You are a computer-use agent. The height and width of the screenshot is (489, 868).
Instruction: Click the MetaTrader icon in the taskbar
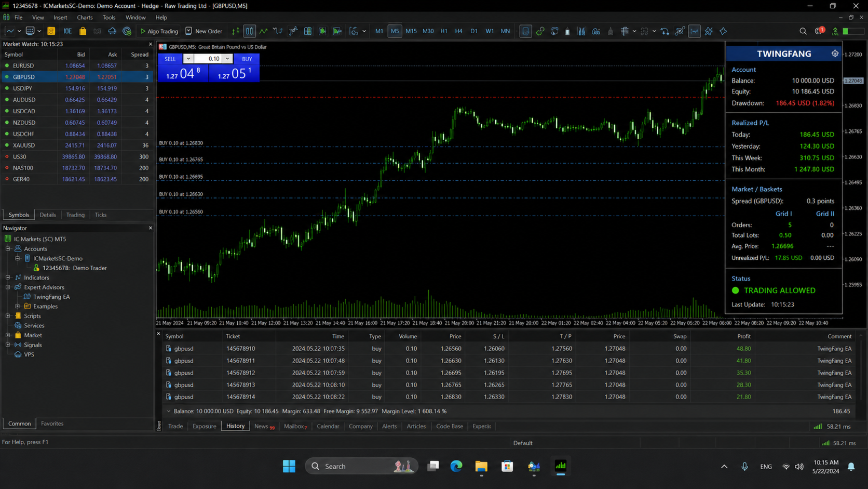561,466
